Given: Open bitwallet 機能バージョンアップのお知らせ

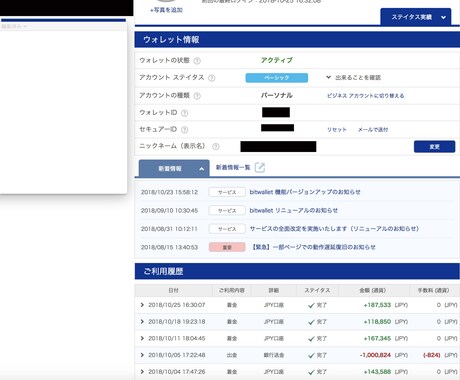Looking at the screenshot, I should [x=305, y=192].
